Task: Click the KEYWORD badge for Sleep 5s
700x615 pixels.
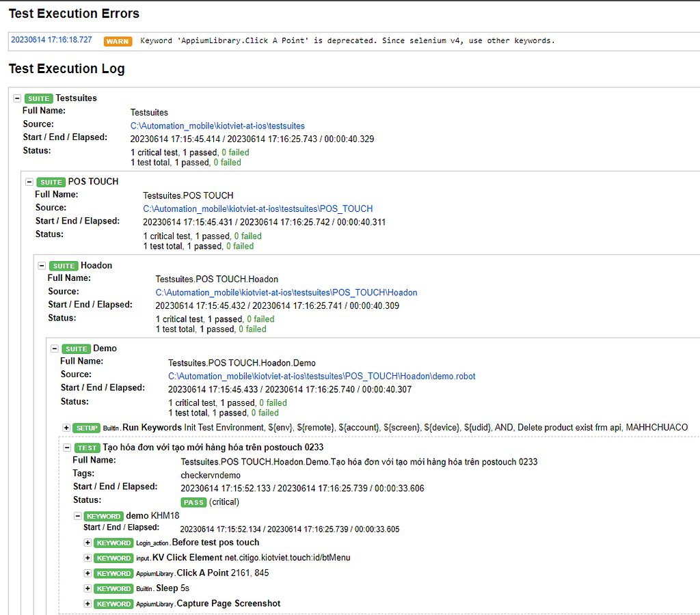Action: click(113, 588)
